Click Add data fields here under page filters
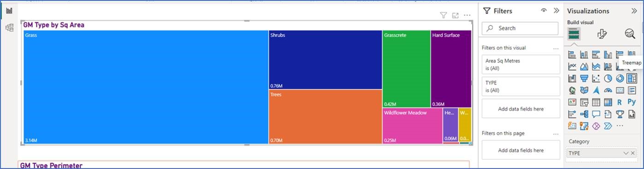Viewport: 644px width, 169px height. click(521, 150)
